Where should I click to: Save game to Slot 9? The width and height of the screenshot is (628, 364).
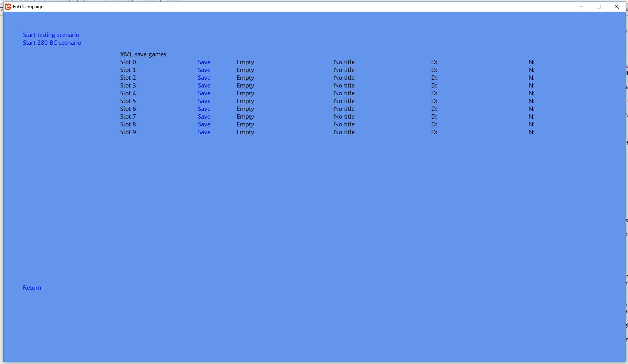tap(204, 132)
